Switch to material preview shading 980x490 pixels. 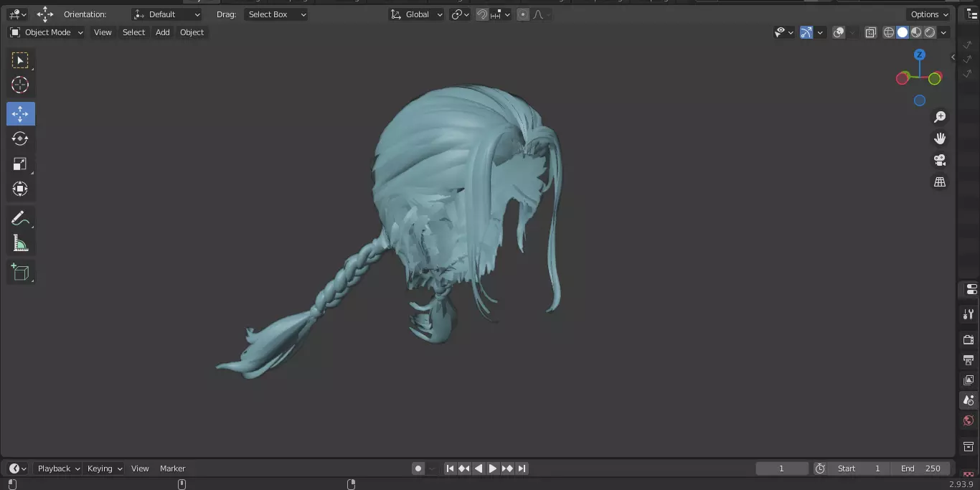(x=916, y=32)
